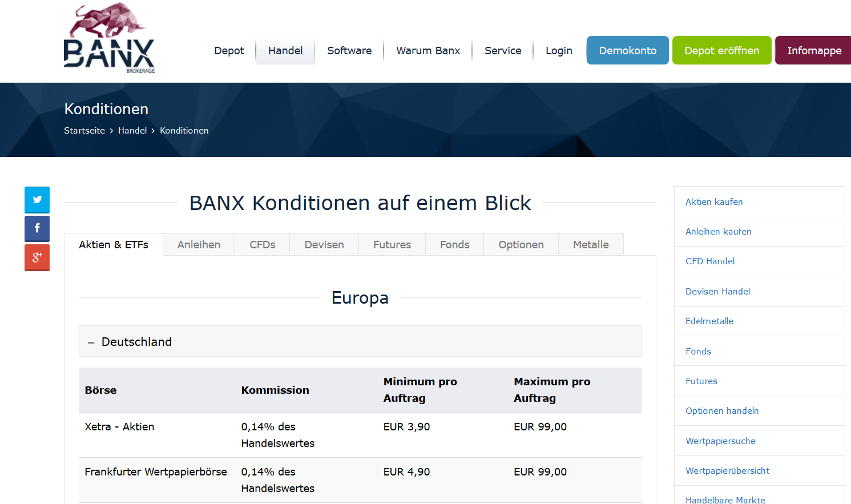Click the blue Demokonto button
Viewport: 851px width, 504px height.
pyautogui.click(x=628, y=50)
